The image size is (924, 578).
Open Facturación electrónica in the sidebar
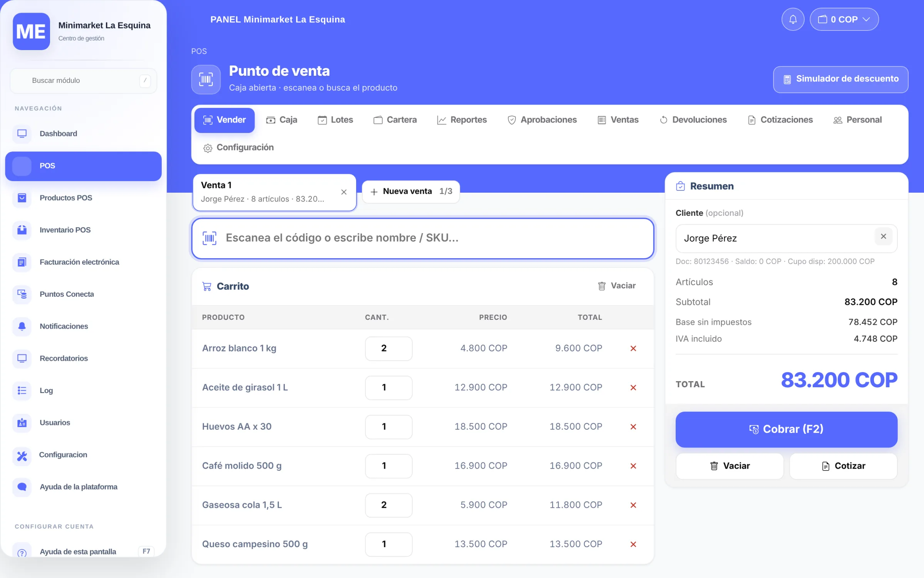83,262
